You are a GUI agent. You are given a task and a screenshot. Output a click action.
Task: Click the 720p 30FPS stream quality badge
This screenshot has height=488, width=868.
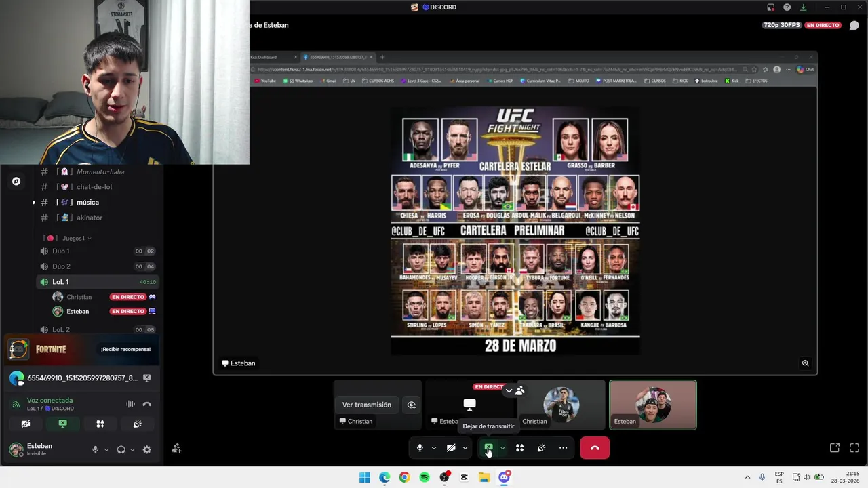(782, 25)
